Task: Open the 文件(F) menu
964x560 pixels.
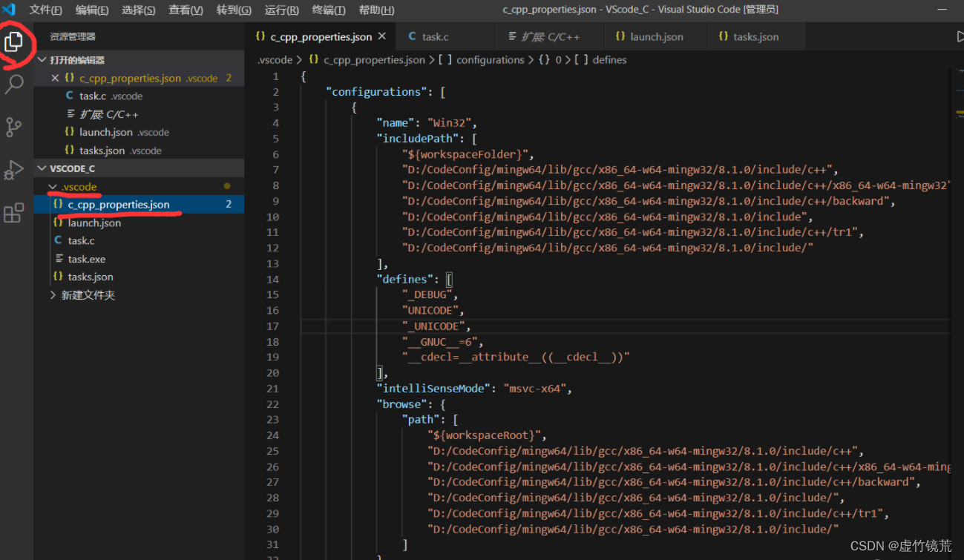Action: point(45,10)
